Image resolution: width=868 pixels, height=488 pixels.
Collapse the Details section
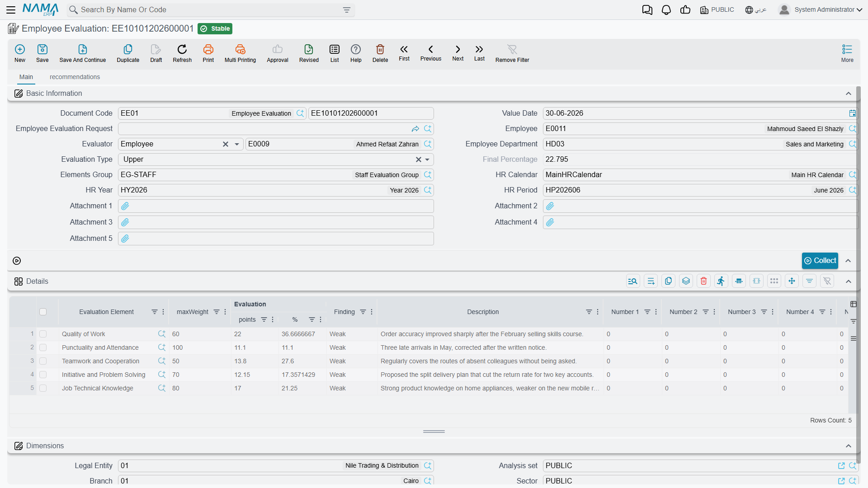[x=849, y=282]
